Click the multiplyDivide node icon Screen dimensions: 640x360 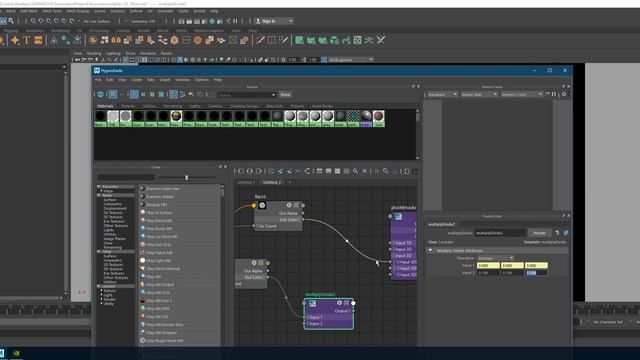tap(312, 303)
